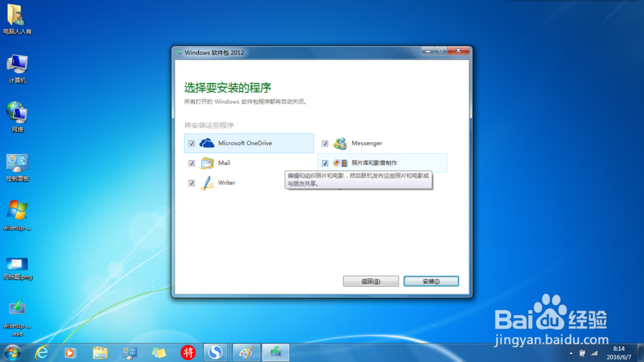Open the Windows Start menu
This screenshot has width=644, height=362.
point(13,352)
